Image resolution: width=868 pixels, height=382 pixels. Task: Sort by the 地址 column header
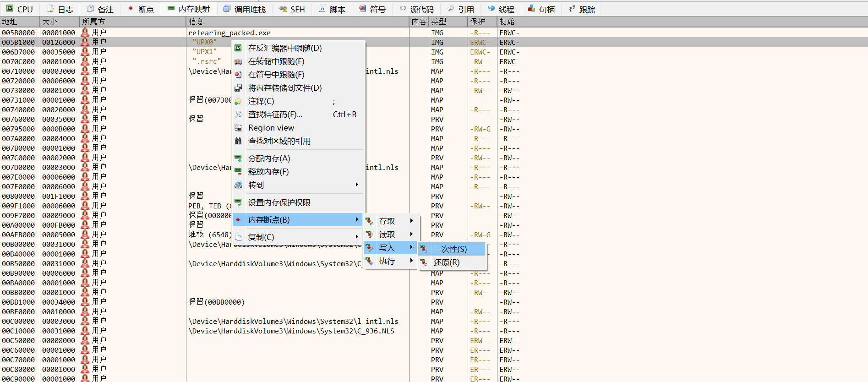click(10, 22)
